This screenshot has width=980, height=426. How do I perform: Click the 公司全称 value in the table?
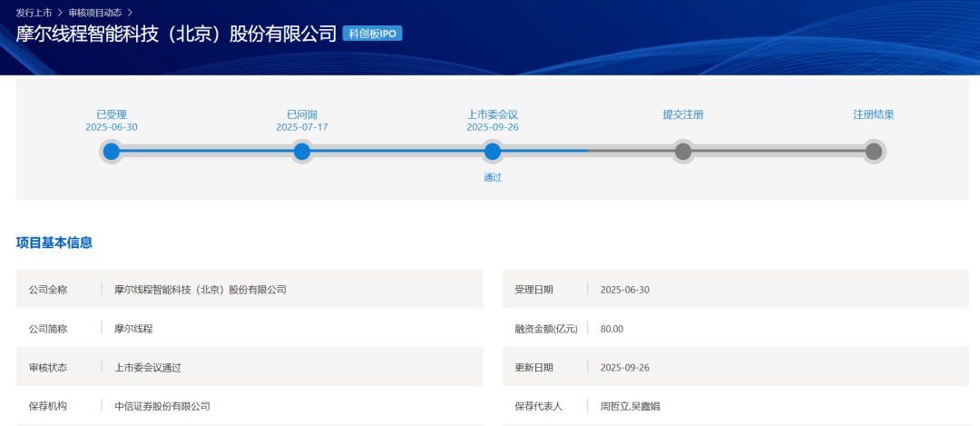(x=200, y=290)
